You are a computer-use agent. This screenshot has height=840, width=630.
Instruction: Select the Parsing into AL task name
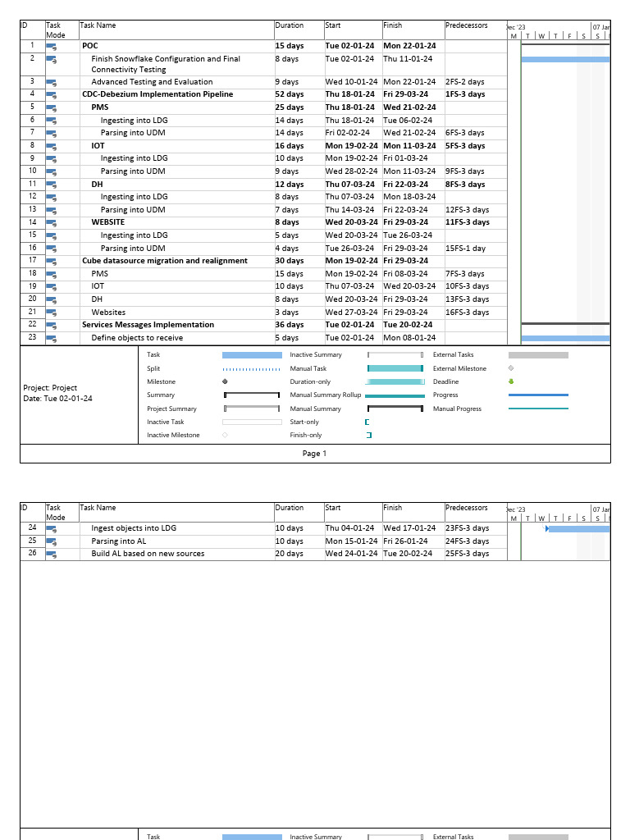pyautogui.click(x=119, y=541)
